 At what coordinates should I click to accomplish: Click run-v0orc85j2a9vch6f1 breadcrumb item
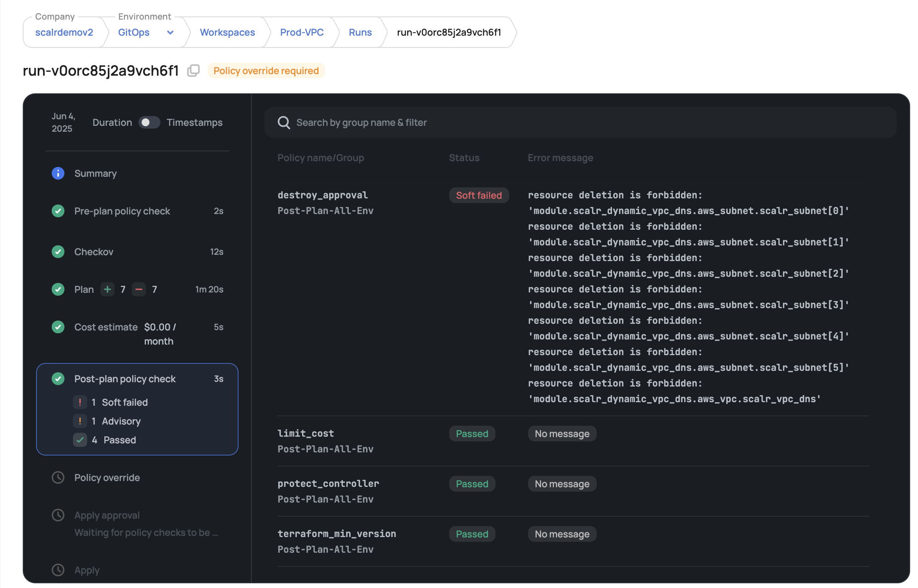click(x=449, y=32)
